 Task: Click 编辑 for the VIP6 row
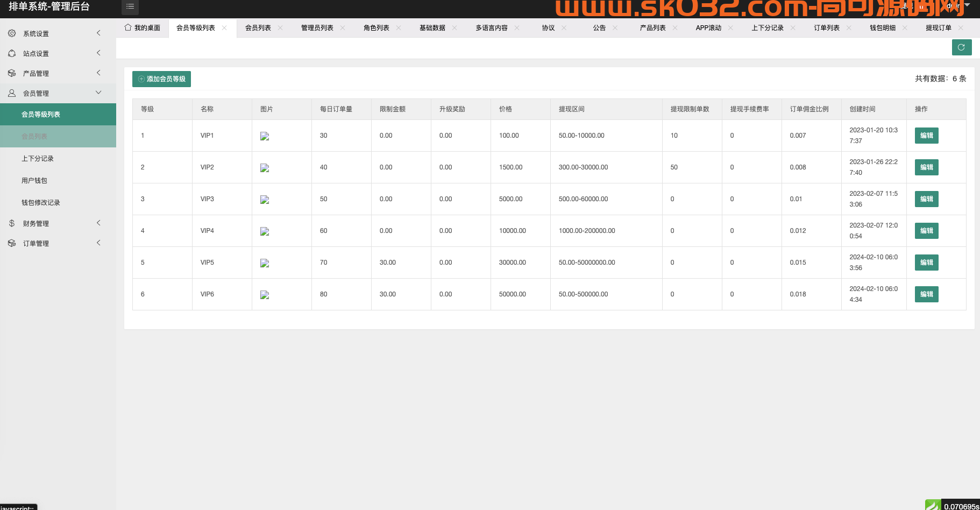tap(927, 294)
